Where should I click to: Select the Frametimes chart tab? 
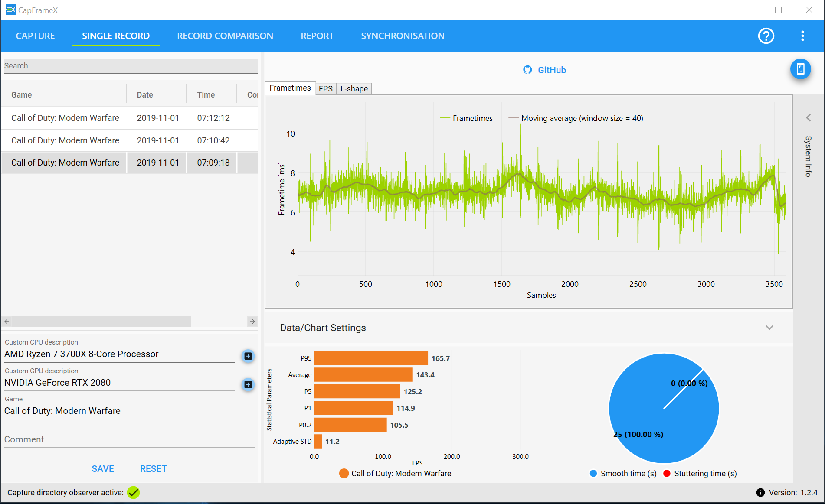click(290, 88)
